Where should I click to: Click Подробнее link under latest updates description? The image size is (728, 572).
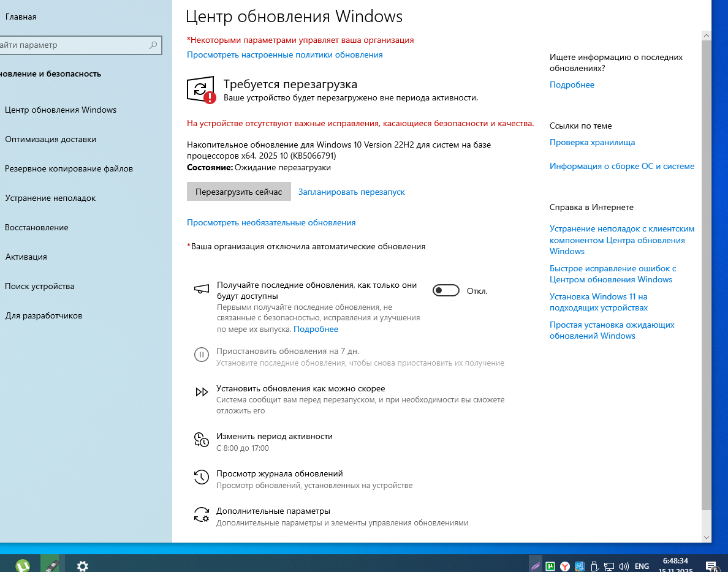coord(316,329)
